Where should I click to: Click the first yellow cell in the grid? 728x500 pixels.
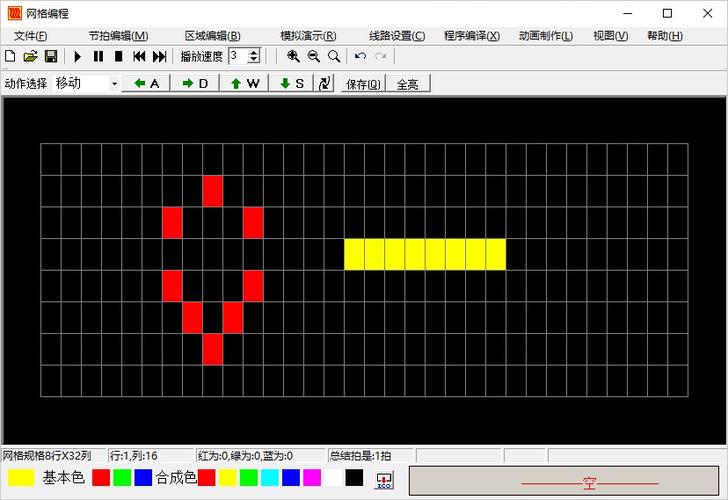coord(354,254)
